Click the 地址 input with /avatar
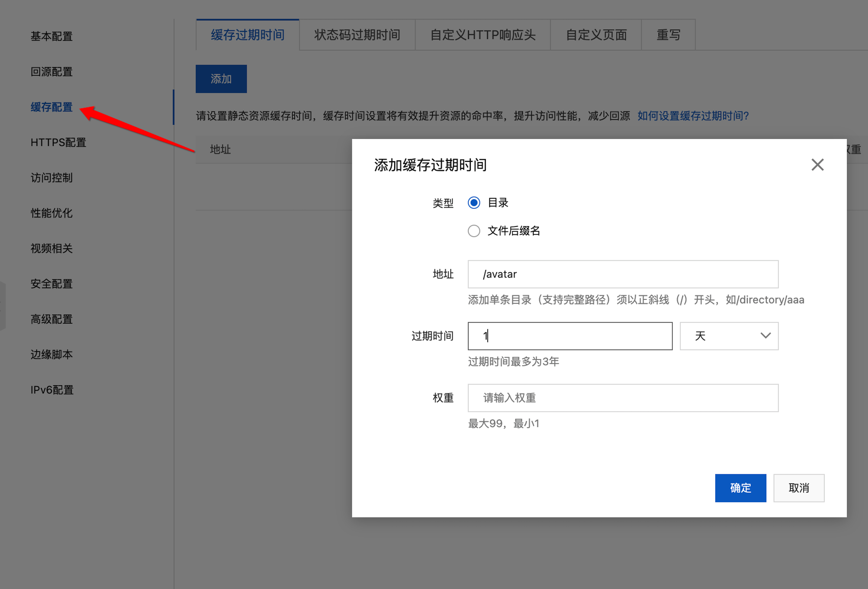Viewport: 868px width, 589px height. 622,274
